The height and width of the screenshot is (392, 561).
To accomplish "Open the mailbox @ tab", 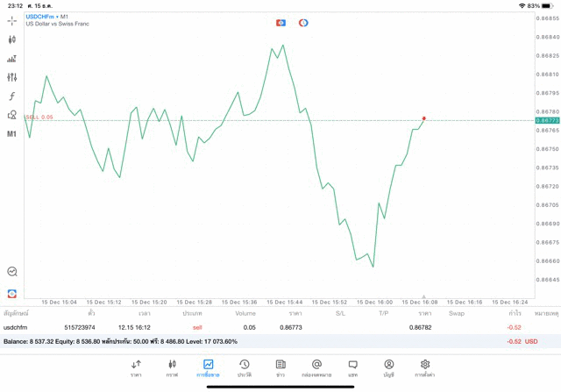I will coord(316,367).
